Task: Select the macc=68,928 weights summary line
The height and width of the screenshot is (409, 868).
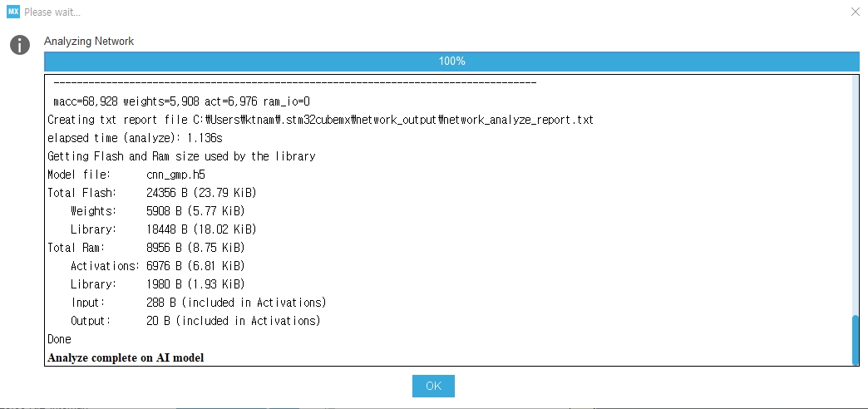Action: [x=181, y=102]
